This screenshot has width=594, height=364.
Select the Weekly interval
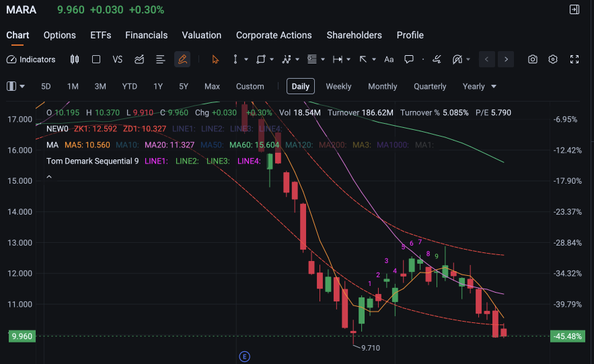(x=338, y=86)
